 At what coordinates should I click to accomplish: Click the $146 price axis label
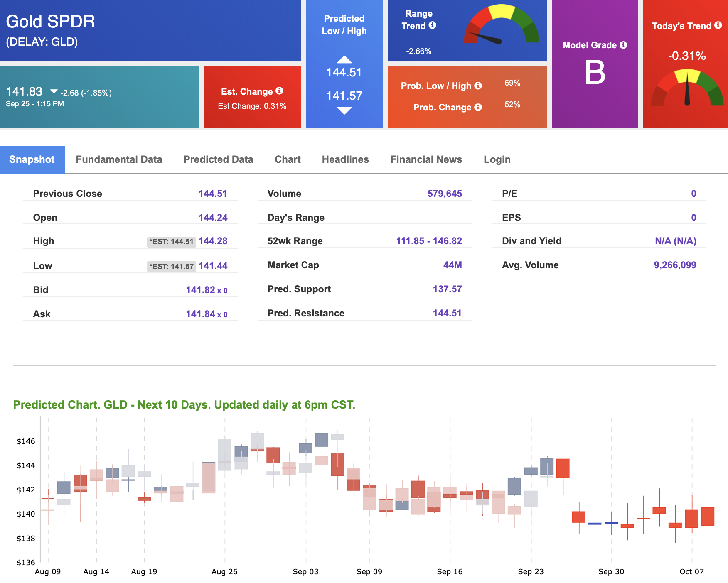point(26,441)
